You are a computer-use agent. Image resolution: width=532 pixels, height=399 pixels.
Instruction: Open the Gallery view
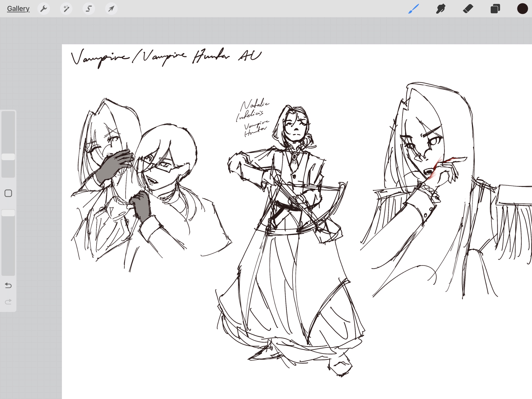[18, 9]
